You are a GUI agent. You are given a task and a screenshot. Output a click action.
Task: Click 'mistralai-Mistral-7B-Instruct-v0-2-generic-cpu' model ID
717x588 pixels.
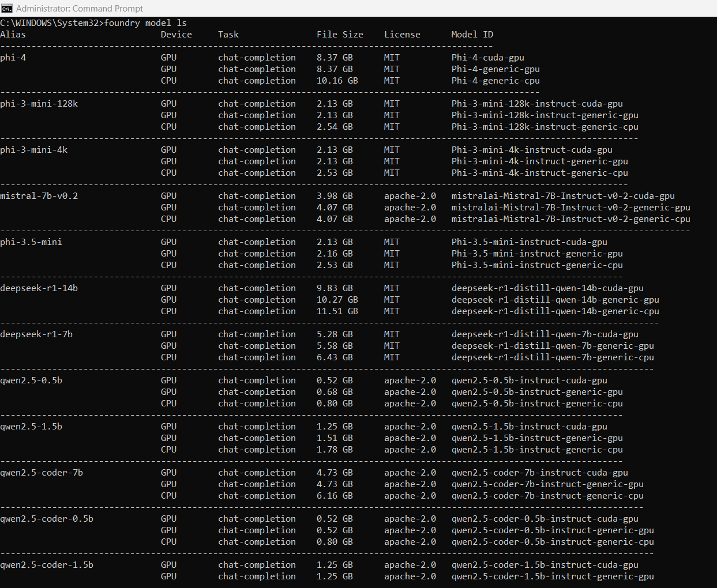point(571,219)
